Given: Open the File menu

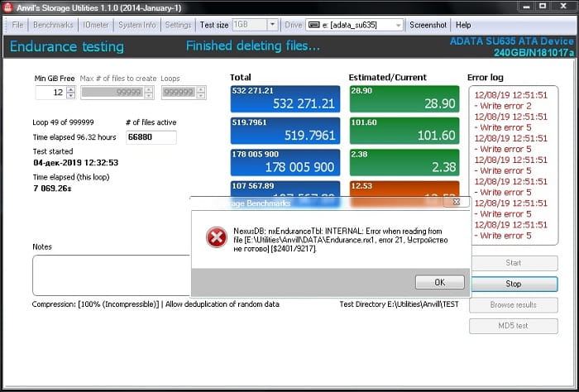Looking at the screenshot, I should [17, 25].
